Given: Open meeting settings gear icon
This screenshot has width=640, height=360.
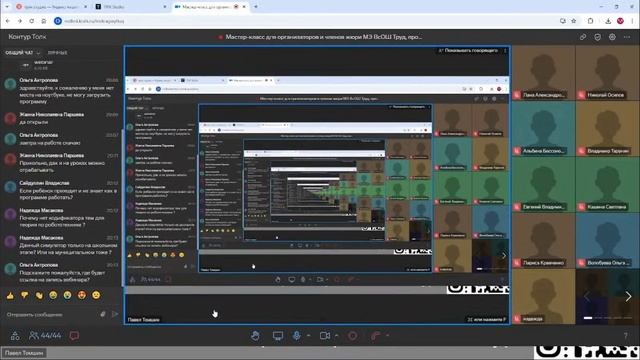Looking at the screenshot, I should [612, 37].
